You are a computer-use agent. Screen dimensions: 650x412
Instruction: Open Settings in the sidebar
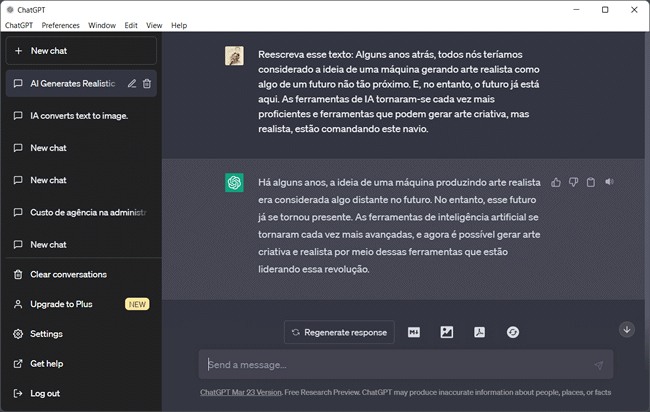(x=81, y=334)
